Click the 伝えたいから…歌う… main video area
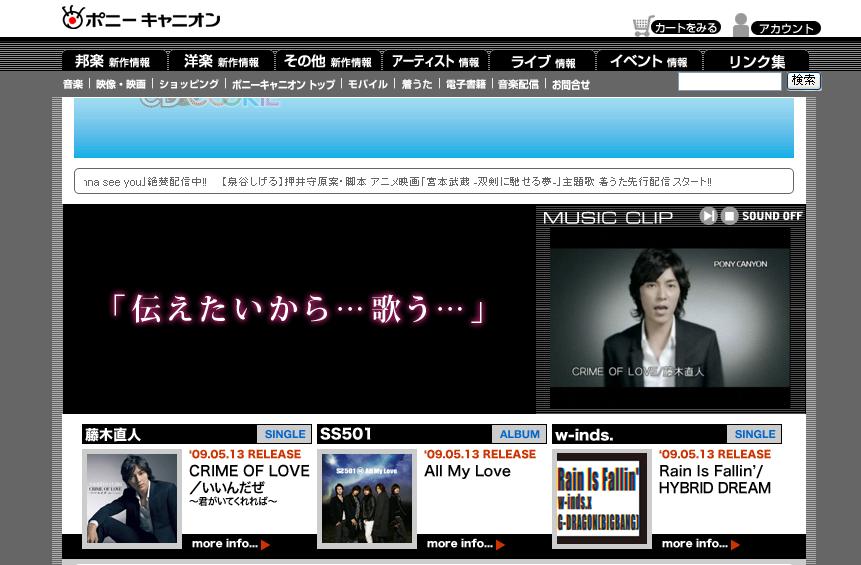 click(299, 309)
